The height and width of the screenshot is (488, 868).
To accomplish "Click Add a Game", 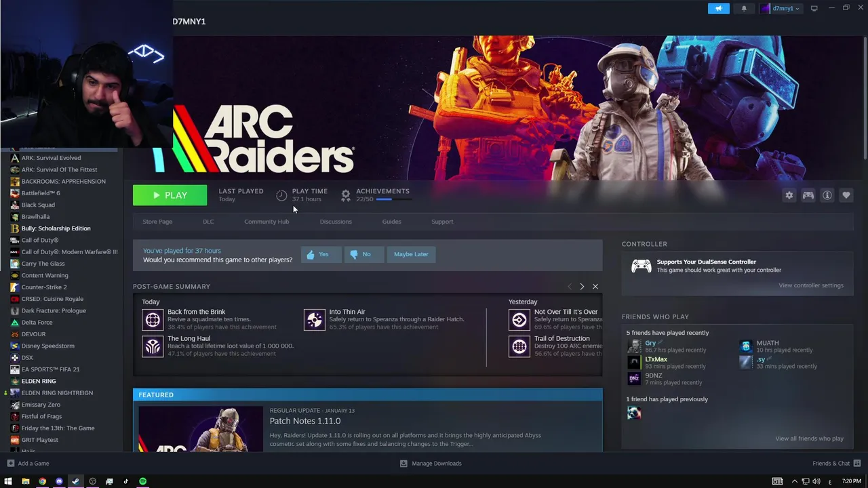I will coord(28,464).
